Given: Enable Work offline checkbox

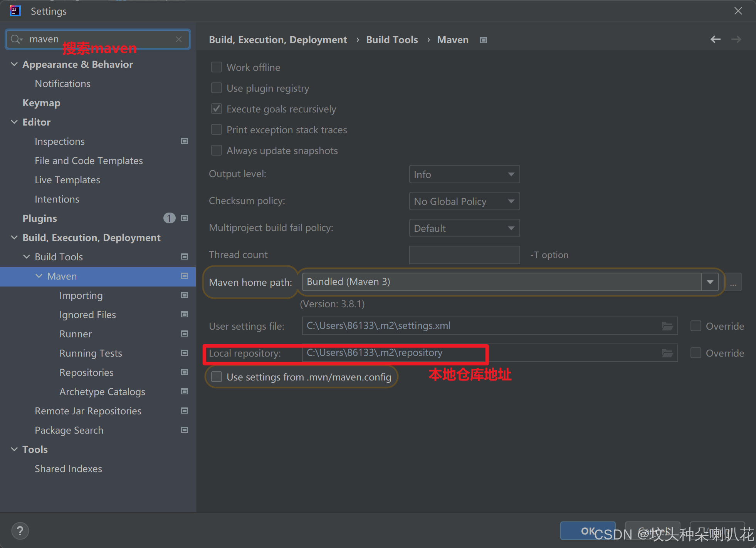Looking at the screenshot, I should [x=217, y=67].
